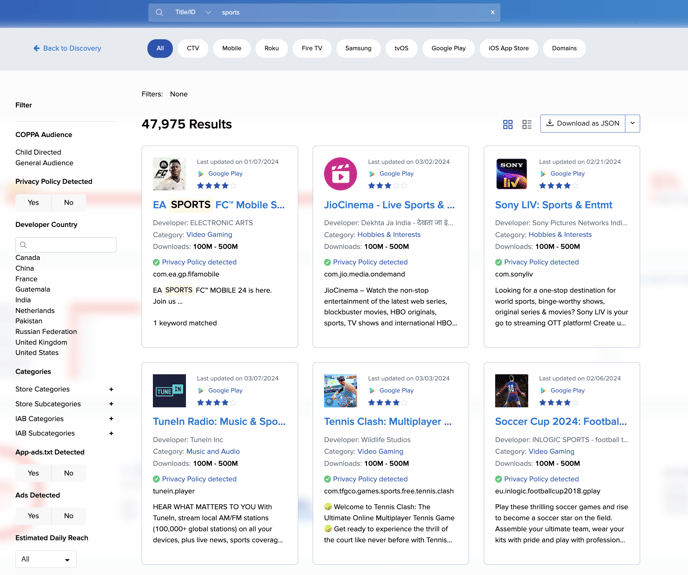Image resolution: width=688 pixels, height=575 pixels.
Task: Filter by General Audience
Action: (x=44, y=163)
